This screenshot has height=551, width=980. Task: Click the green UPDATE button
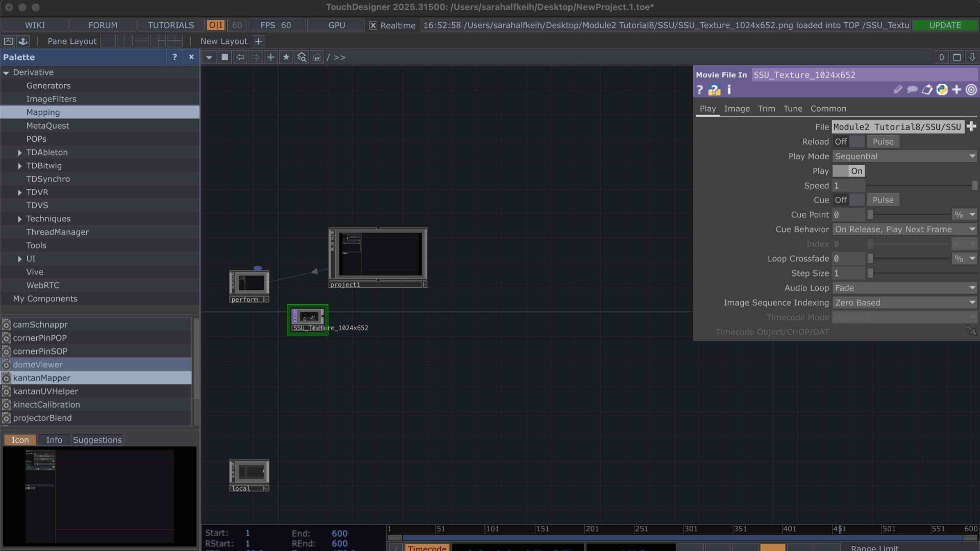click(945, 25)
